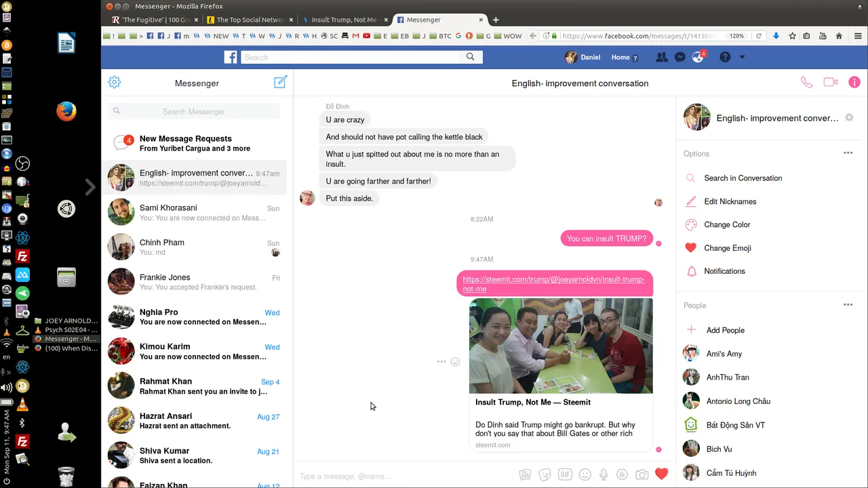Open Hazrat Ansari conversation
868x488 pixels.
194,421
